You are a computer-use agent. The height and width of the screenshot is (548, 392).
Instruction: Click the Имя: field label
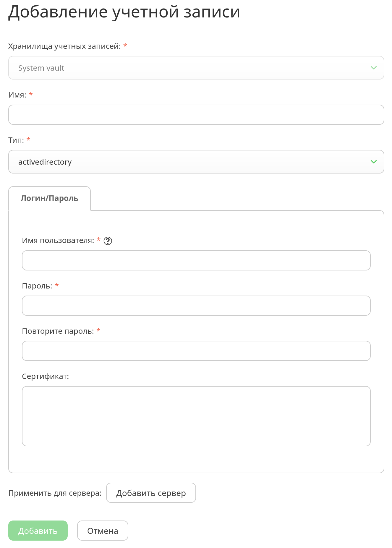tap(17, 95)
